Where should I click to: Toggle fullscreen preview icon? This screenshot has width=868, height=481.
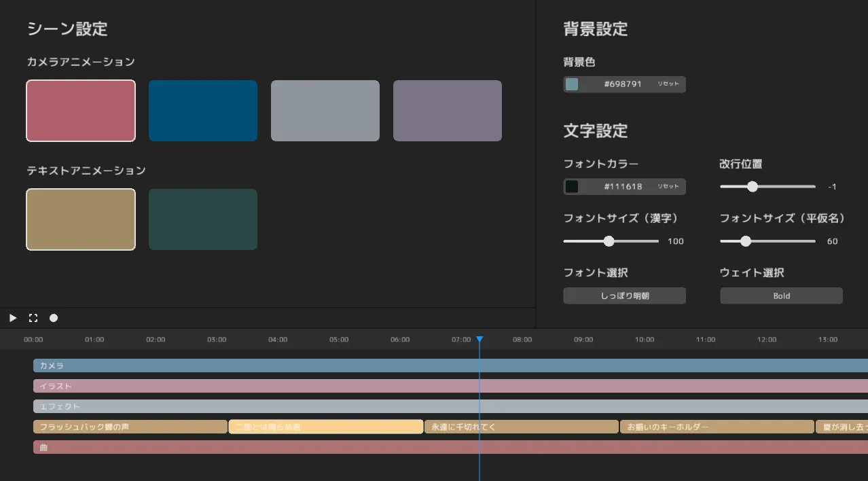pos(33,318)
